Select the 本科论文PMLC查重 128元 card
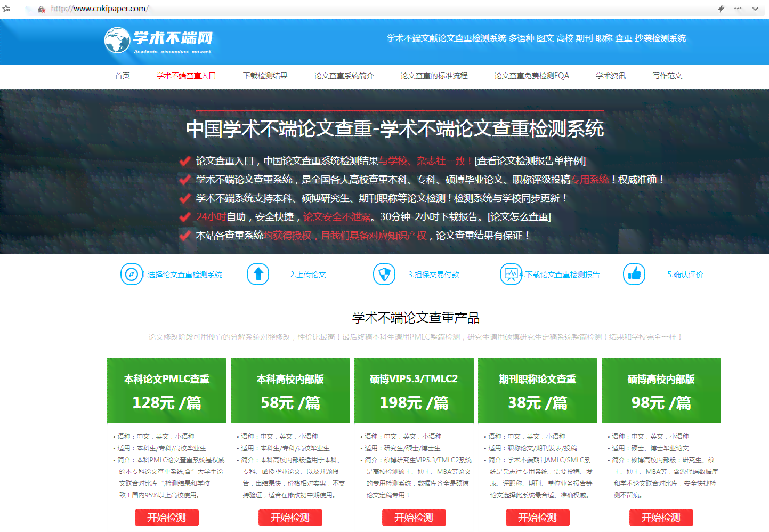Viewport: 769px width, 532px height. coord(167,390)
